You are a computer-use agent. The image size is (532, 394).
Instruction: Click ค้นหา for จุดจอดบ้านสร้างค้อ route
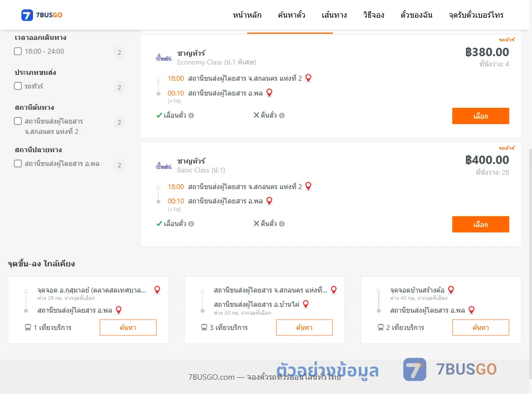point(480,328)
